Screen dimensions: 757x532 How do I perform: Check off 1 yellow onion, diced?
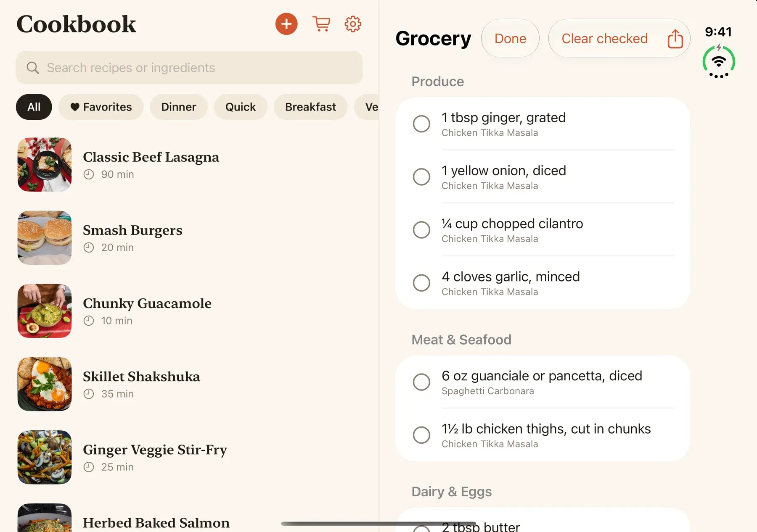(x=421, y=176)
